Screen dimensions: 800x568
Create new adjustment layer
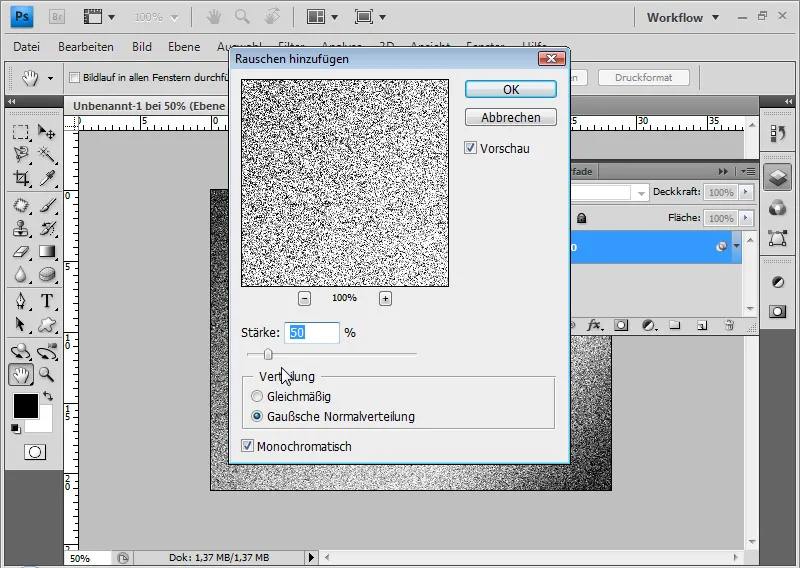(649, 325)
